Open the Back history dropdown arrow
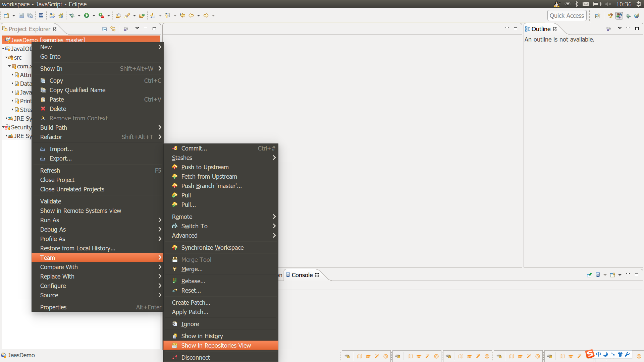The width and height of the screenshot is (644, 362). (199, 15)
